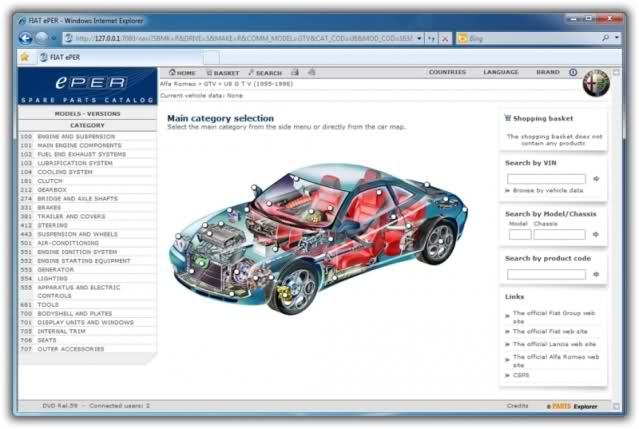Screen dimensions: 639x429
Task: Open category 101 Main Engine Components
Action: pos(87,145)
